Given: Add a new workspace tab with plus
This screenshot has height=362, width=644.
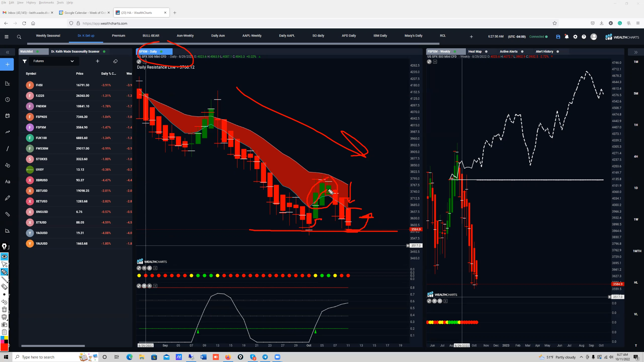Looking at the screenshot, I should click(x=471, y=37).
